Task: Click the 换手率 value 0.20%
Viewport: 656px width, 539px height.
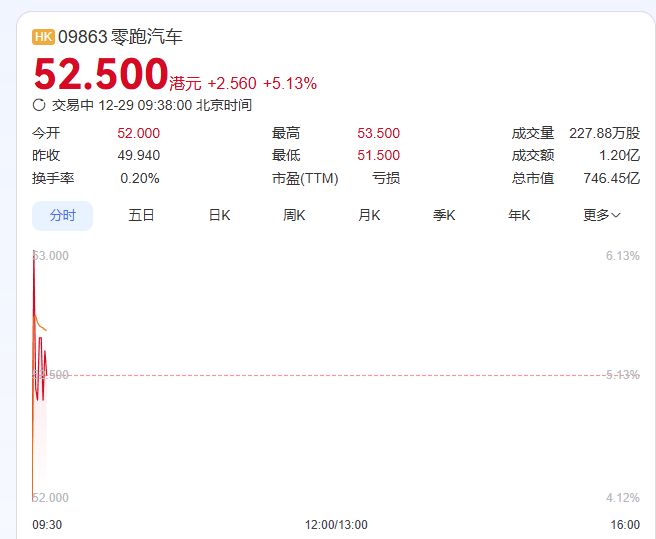Action: coord(140,178)
